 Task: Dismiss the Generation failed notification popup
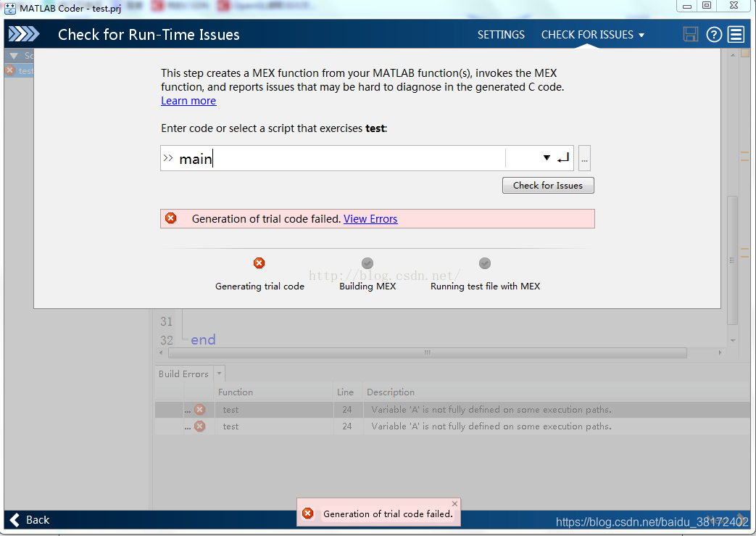[454, 503]
